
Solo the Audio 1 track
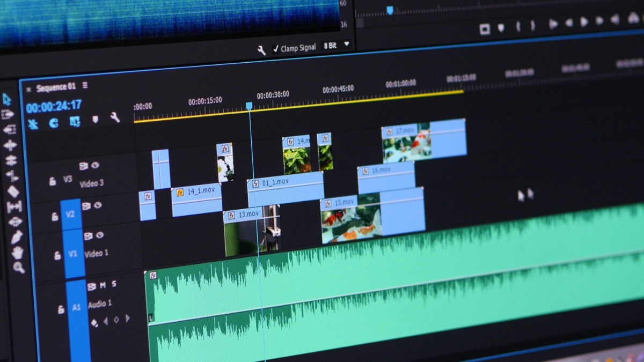pos(114,284)
